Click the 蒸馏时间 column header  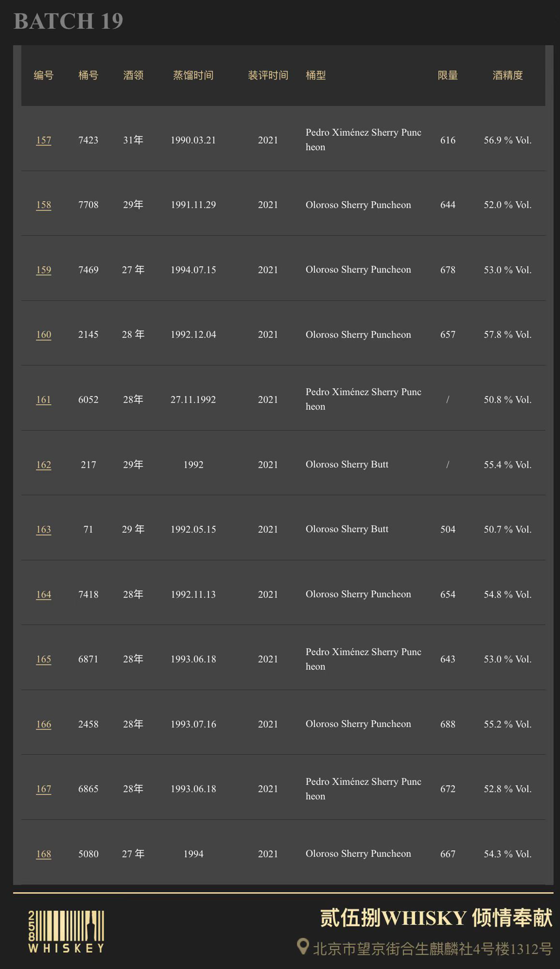point(193,75)
